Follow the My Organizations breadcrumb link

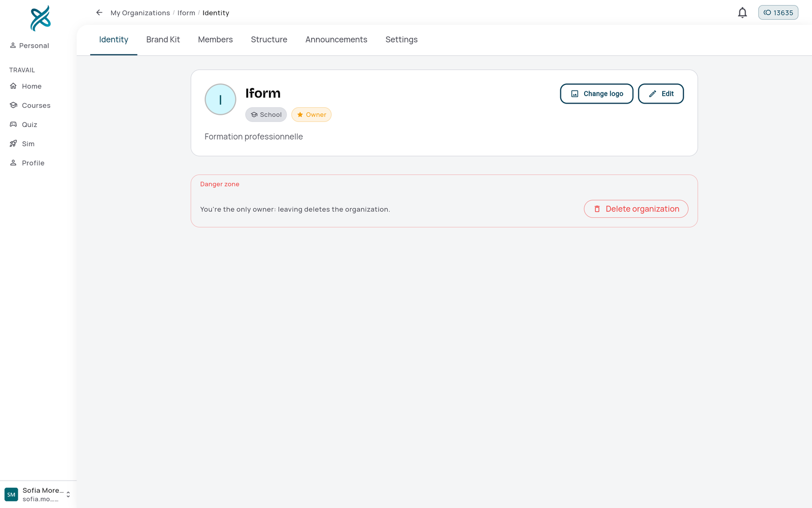coord(140,13)
